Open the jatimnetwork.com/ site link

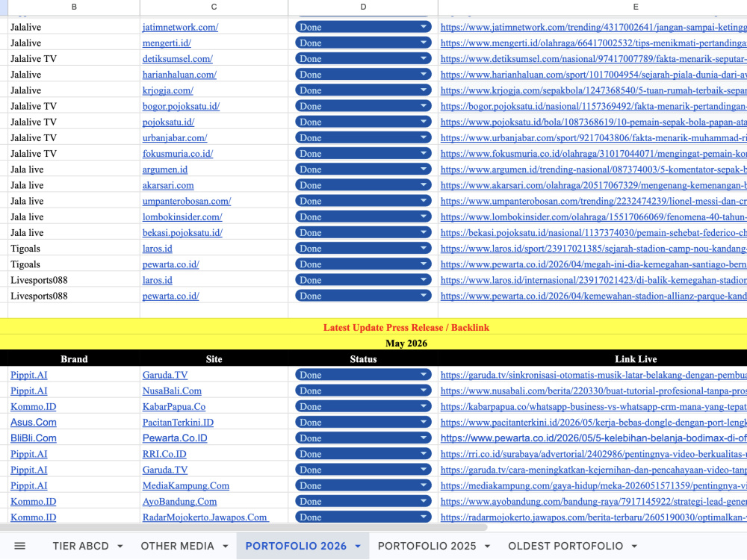(180, 27)
